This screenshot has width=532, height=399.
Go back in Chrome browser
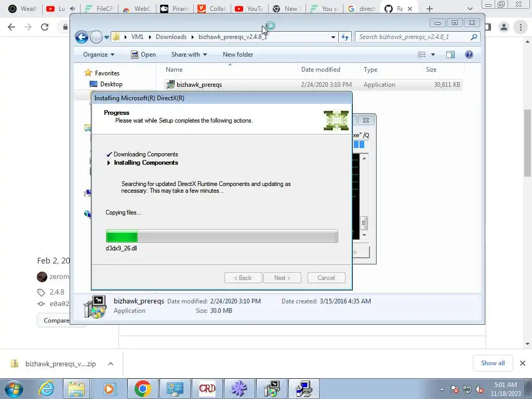(x=11, y=27)
